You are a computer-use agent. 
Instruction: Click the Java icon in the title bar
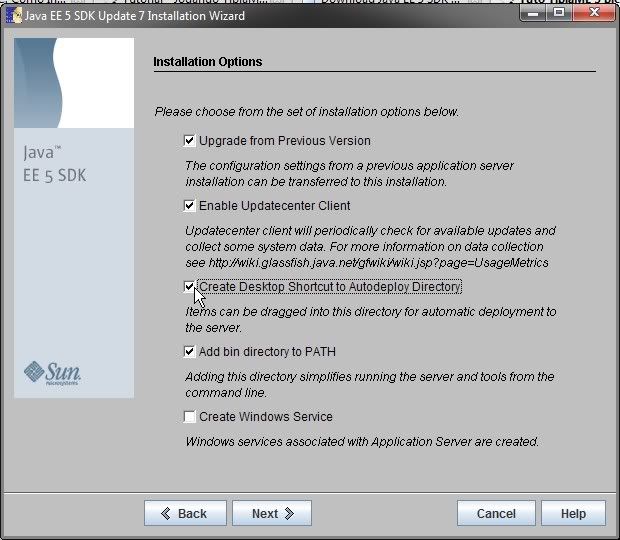(x=13, y=16)
